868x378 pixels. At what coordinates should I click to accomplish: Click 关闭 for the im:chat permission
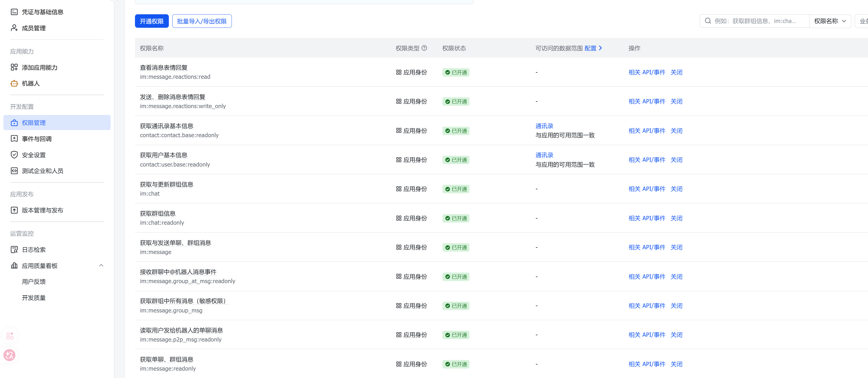pyautogui.click(x=676, y=189)
